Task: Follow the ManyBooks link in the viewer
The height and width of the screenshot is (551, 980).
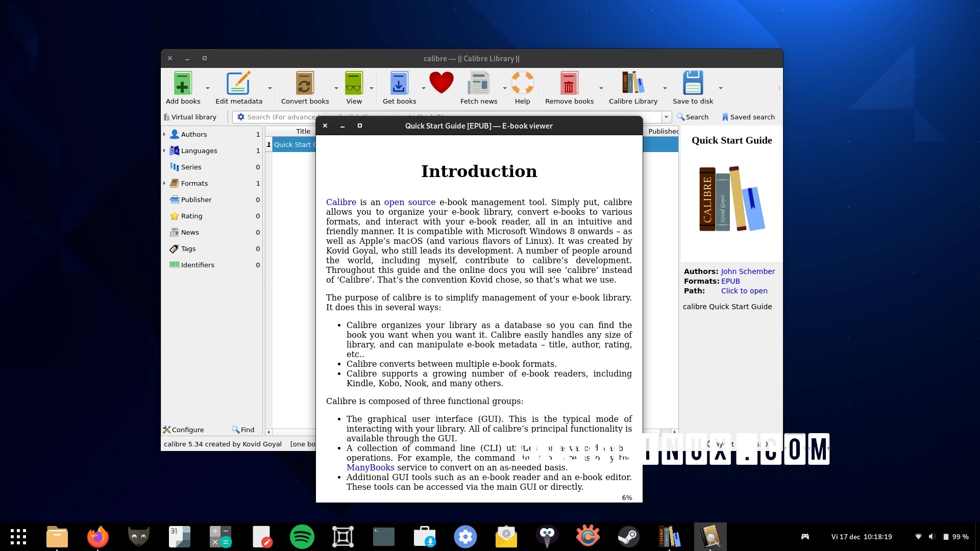Action: coord(370,467)
